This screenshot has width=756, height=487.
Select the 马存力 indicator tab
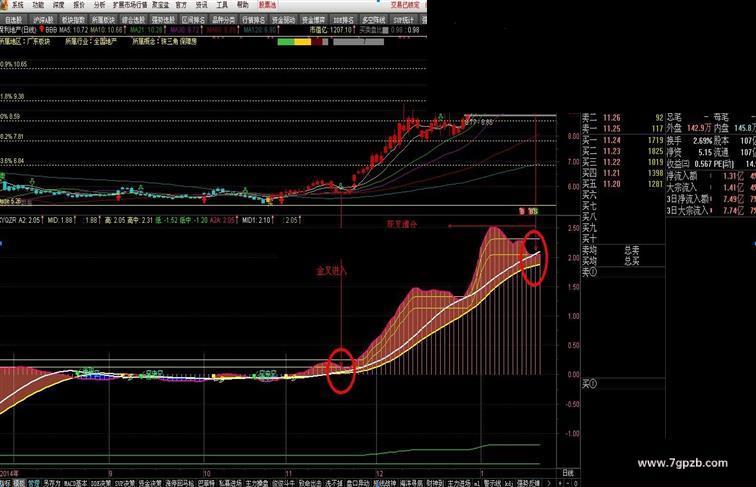point(52,483)
